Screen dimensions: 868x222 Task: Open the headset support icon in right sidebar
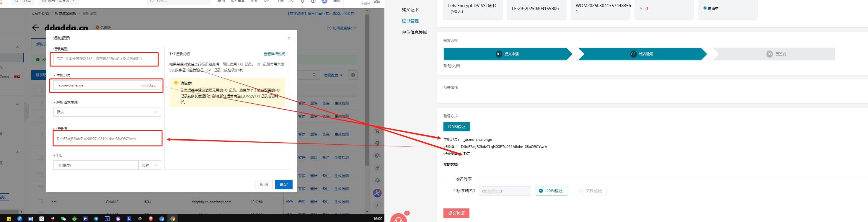[x=377, y=181]
